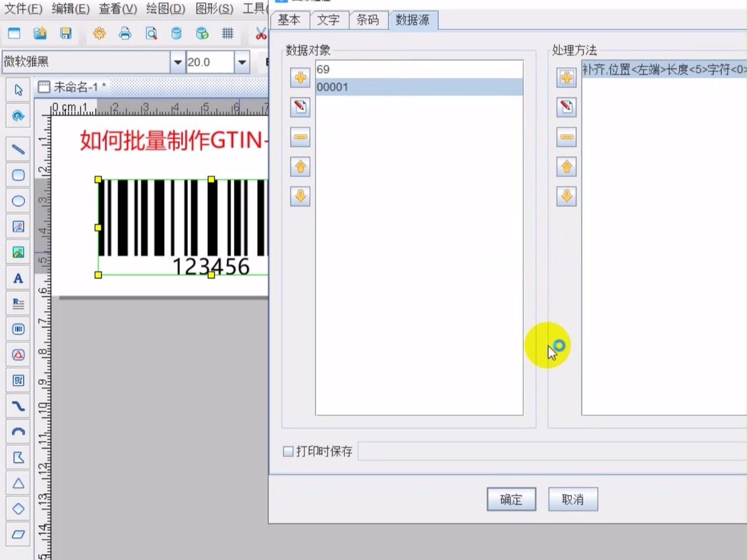Screen dimensions: 747x560
Task: Expand the font name dropdown arrow
Action: [178, 62]
